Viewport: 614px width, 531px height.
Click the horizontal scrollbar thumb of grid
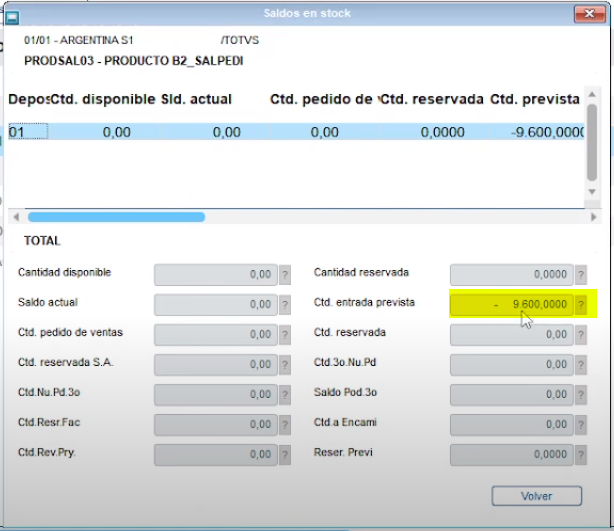click(116, 217)
